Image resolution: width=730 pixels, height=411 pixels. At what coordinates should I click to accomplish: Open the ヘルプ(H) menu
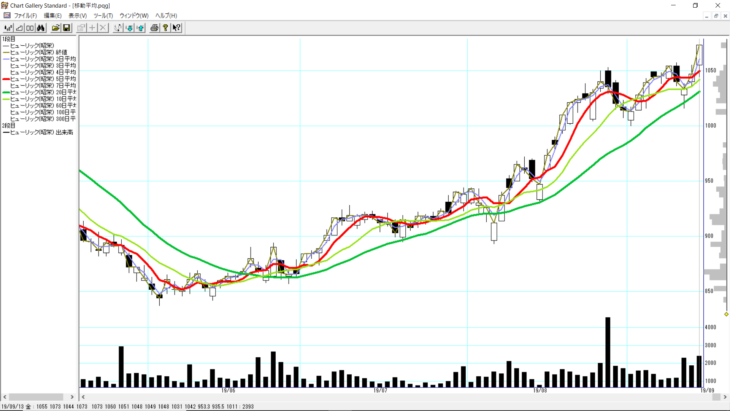pos(166,16)
